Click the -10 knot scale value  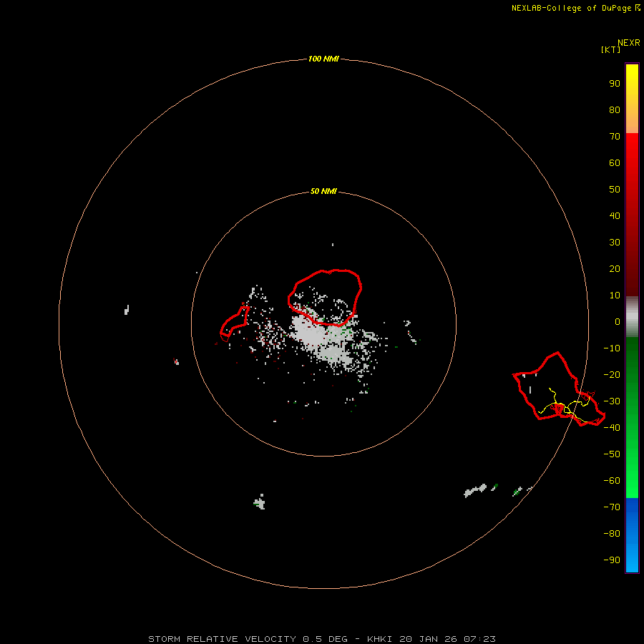coord(612,348)
